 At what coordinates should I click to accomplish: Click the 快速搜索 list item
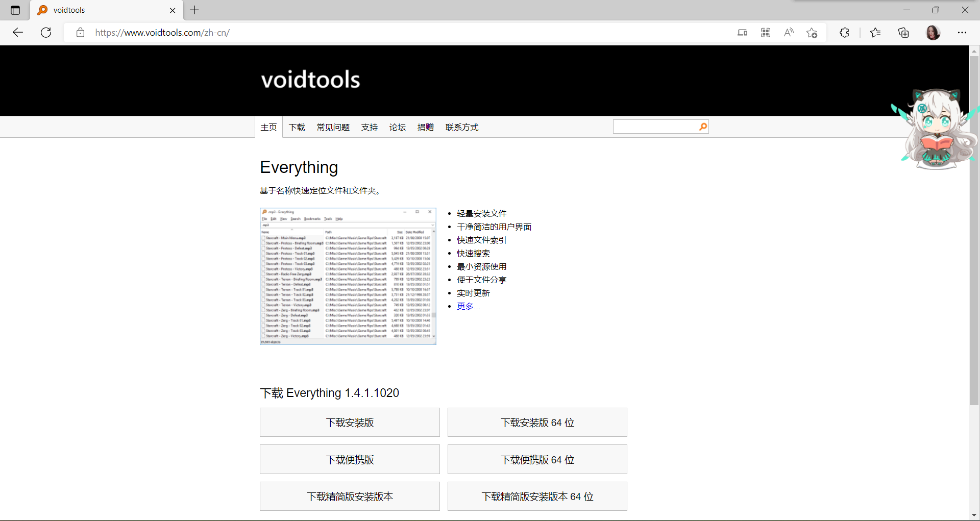(x=474, y=253)
